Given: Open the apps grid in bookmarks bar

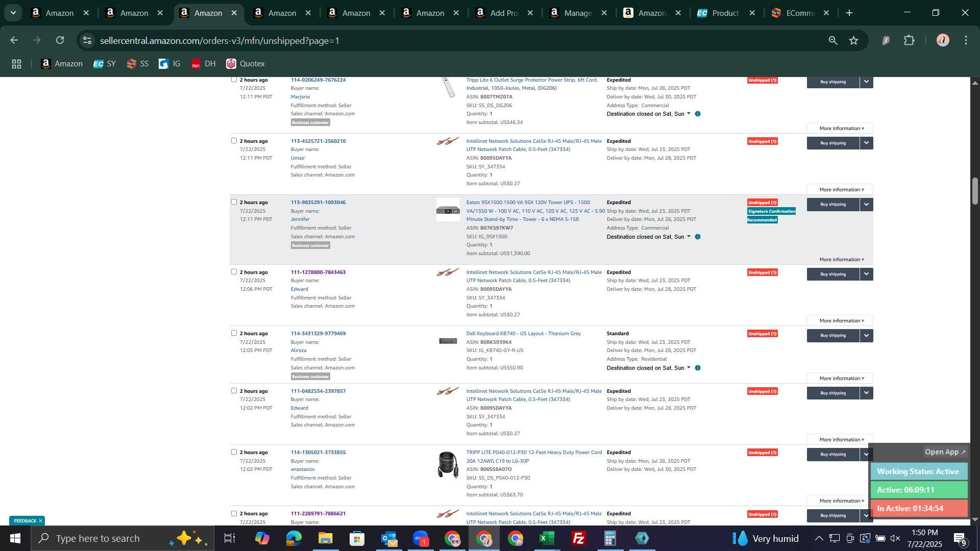Looking at the screenshot, I should point(16,64).
